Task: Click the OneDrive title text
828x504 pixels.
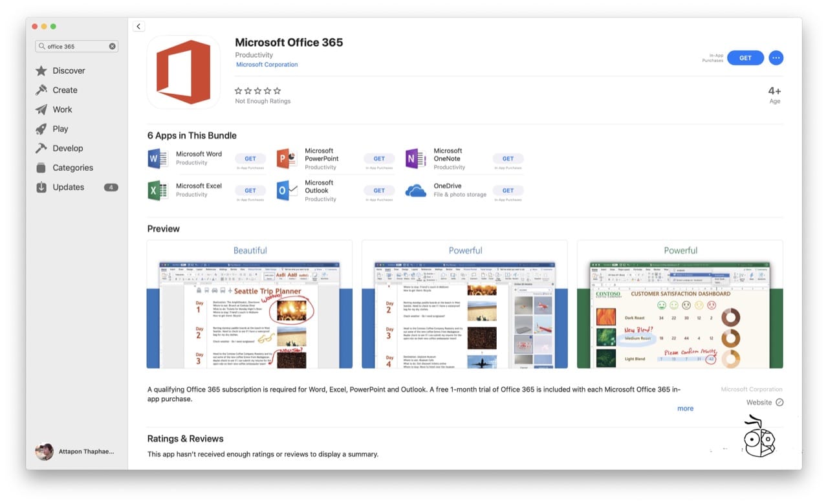Action: click(x=448, y=186)
